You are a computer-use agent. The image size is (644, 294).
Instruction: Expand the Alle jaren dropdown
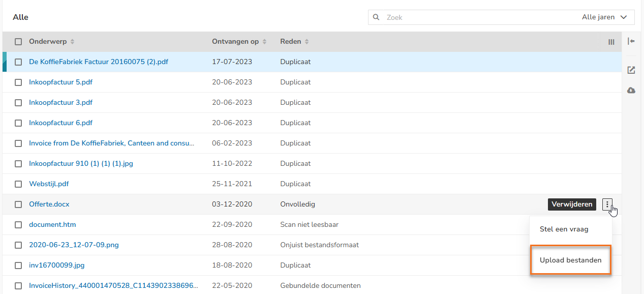click(605, 17)
